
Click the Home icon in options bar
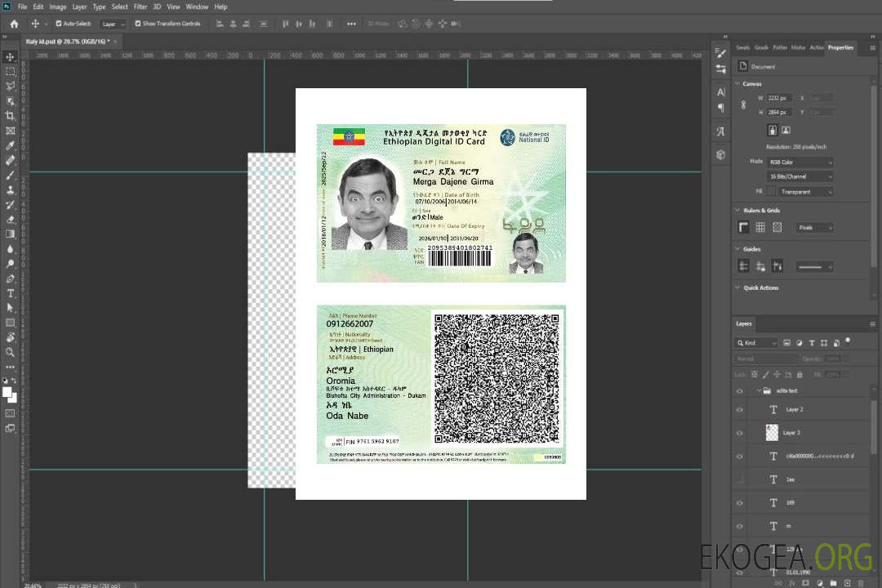pos(14,24)
